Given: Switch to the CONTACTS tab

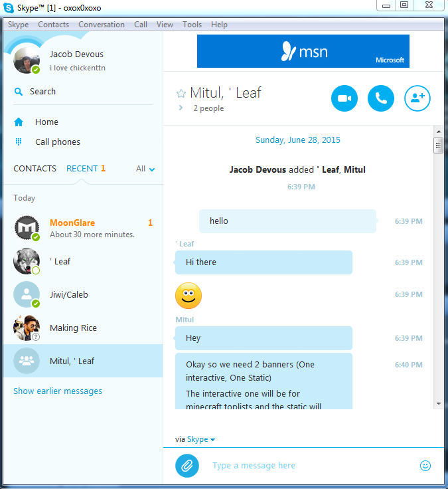Looking at the screenshot, I should point(35,168).
